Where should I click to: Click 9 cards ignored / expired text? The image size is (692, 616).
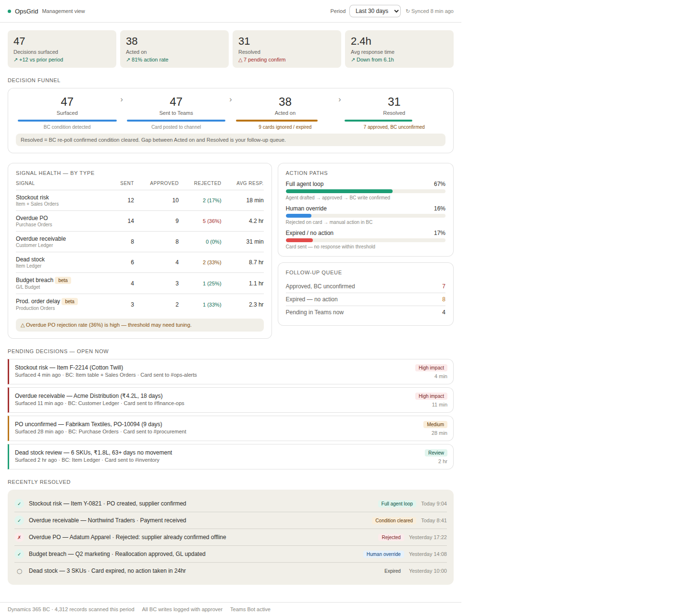tap(285, 127)
